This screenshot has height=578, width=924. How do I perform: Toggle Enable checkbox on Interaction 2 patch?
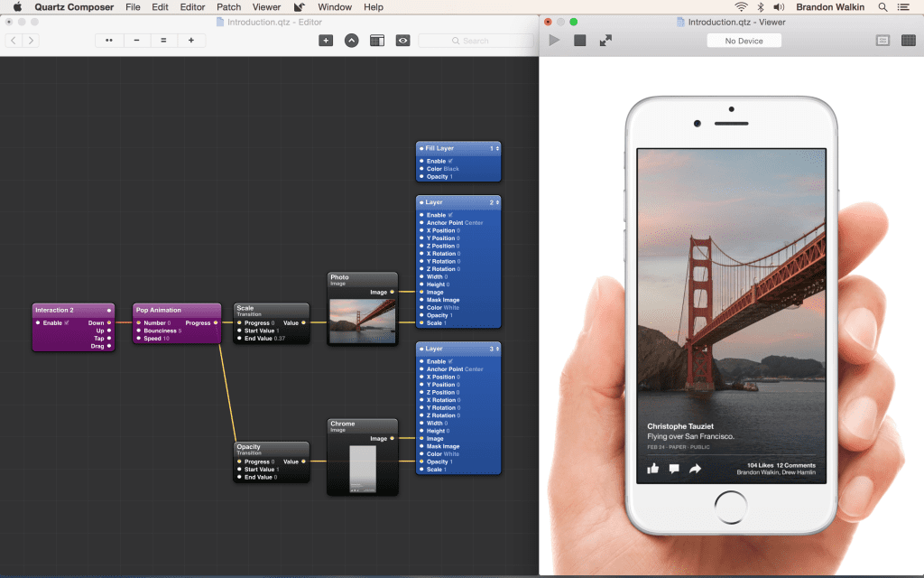[x=67, y=322]
